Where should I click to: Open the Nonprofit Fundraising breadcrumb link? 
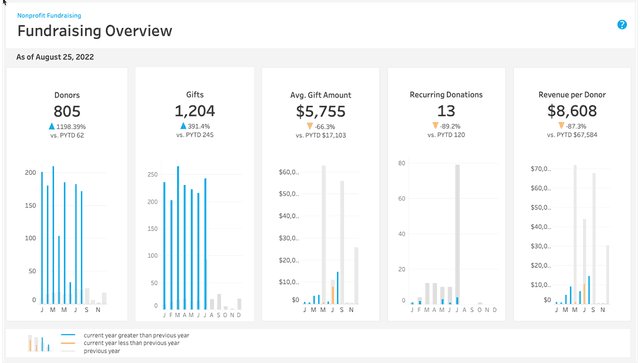click(49, 16)
